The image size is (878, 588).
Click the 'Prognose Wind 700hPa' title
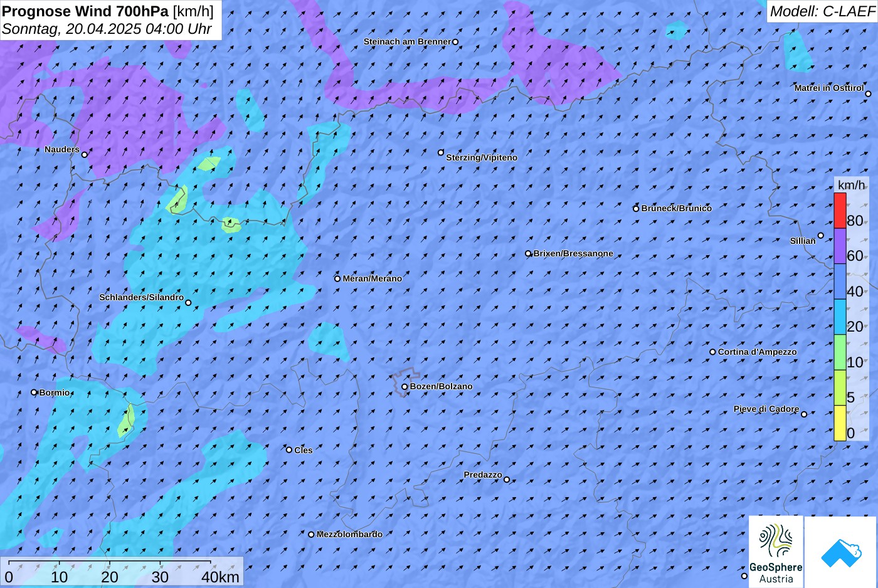click(85, 11)
